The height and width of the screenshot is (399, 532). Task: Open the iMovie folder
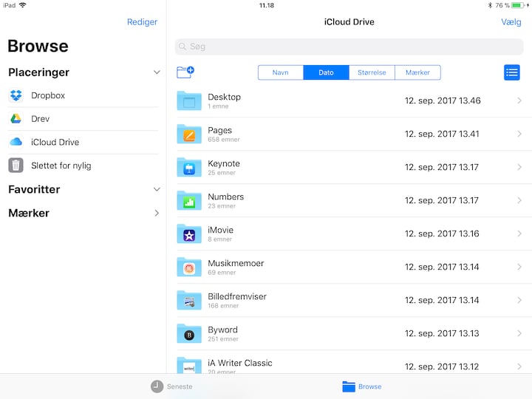pos(349,233)
